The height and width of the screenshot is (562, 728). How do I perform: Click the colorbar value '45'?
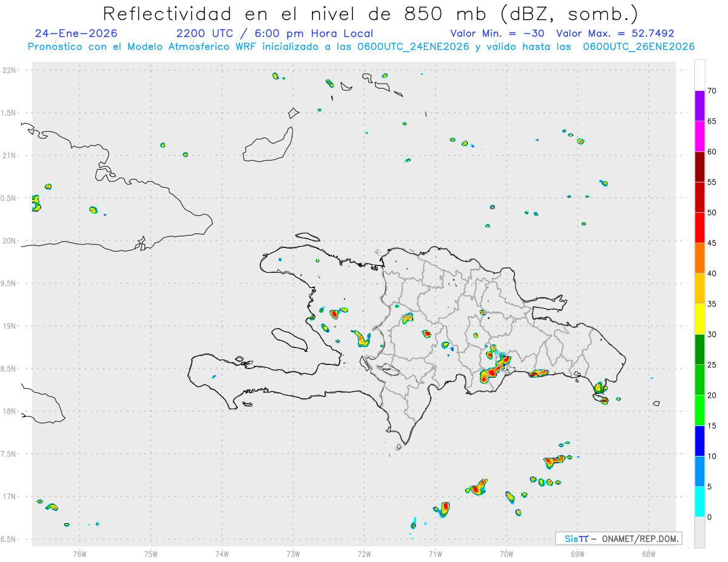pos(712,243)
